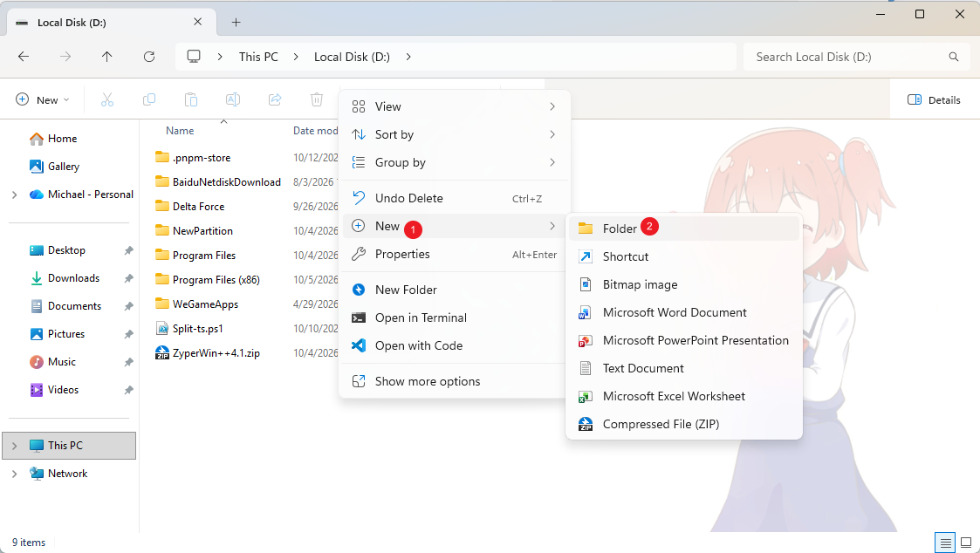This screenshot has width=980, height=553.
Task: Click the computer icon in address bar
Action: (194, 57)
